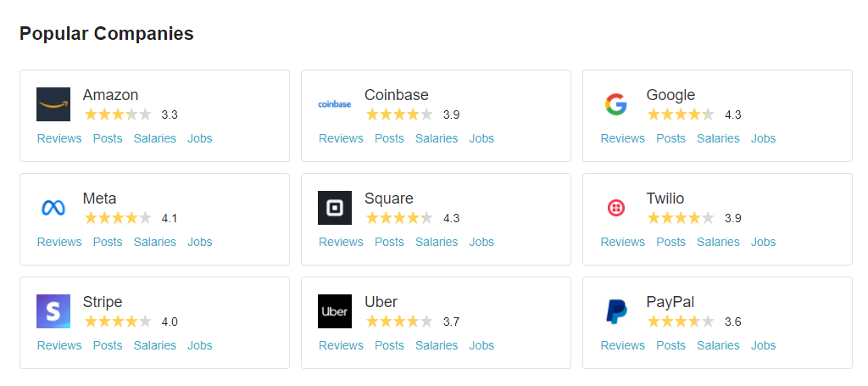Click the Coinbase logo icon
Screen dimensions: 868x386
335,104
